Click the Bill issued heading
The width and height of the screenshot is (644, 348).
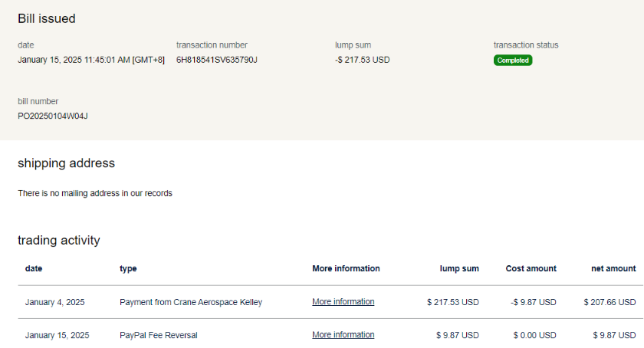pos(47,18)
